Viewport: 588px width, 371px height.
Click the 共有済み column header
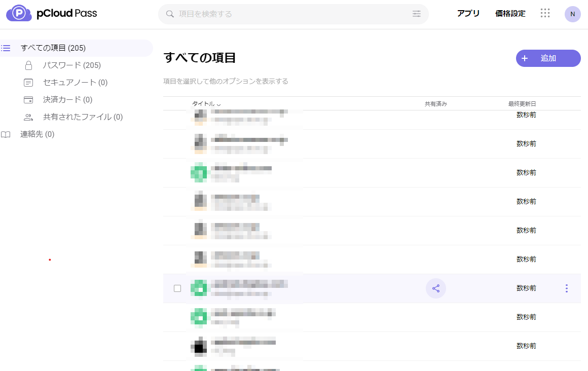pos(436,104)
